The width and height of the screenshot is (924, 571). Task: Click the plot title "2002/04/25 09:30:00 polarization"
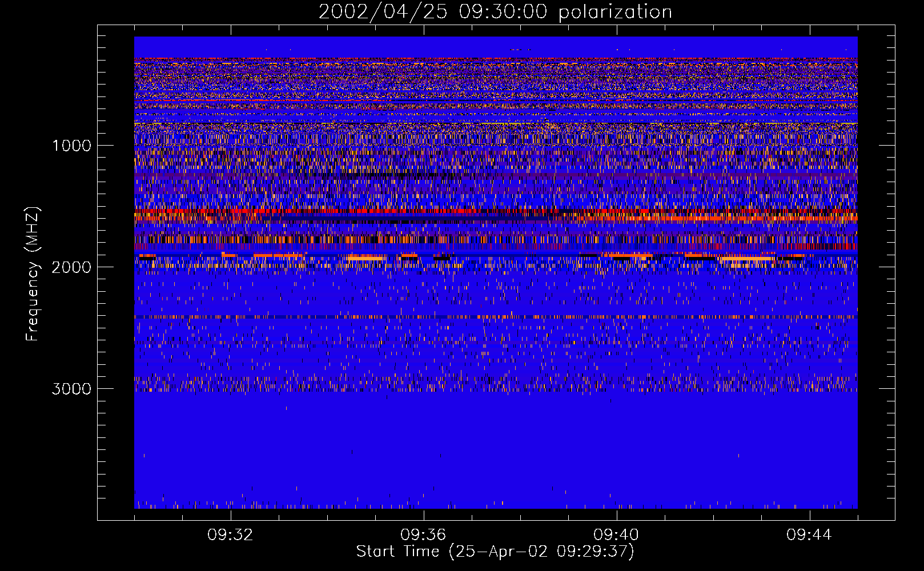pos(495,12)
